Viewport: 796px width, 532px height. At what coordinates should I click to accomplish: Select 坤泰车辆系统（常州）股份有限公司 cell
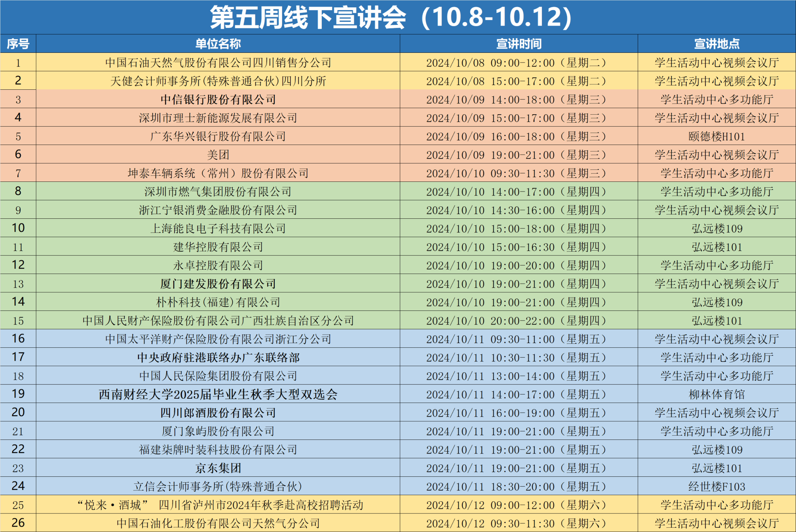(x=218, y=173)
